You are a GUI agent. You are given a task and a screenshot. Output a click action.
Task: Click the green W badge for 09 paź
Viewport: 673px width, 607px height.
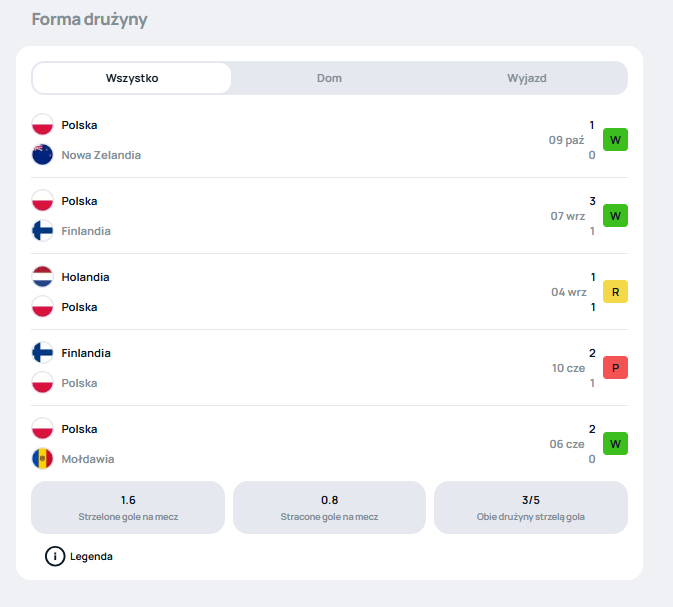(615, 140)
